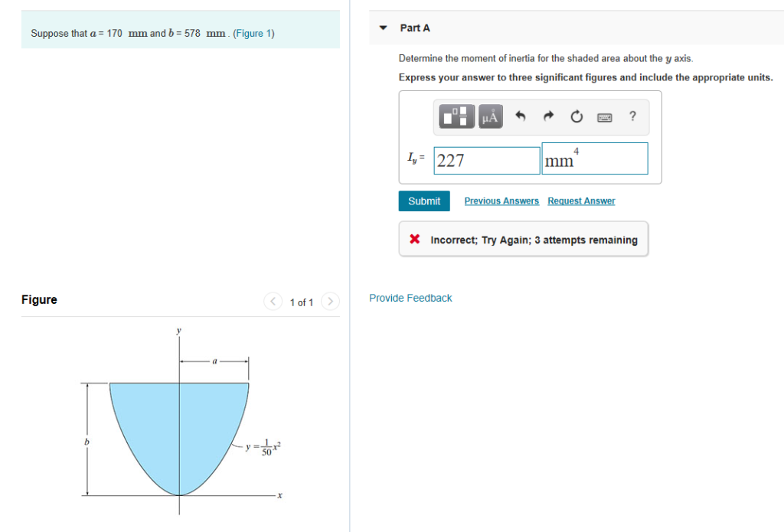Click the Iy value field showing 227
Image resolution: width=784 pixels, height=532 pixels.
click(486, 160)
